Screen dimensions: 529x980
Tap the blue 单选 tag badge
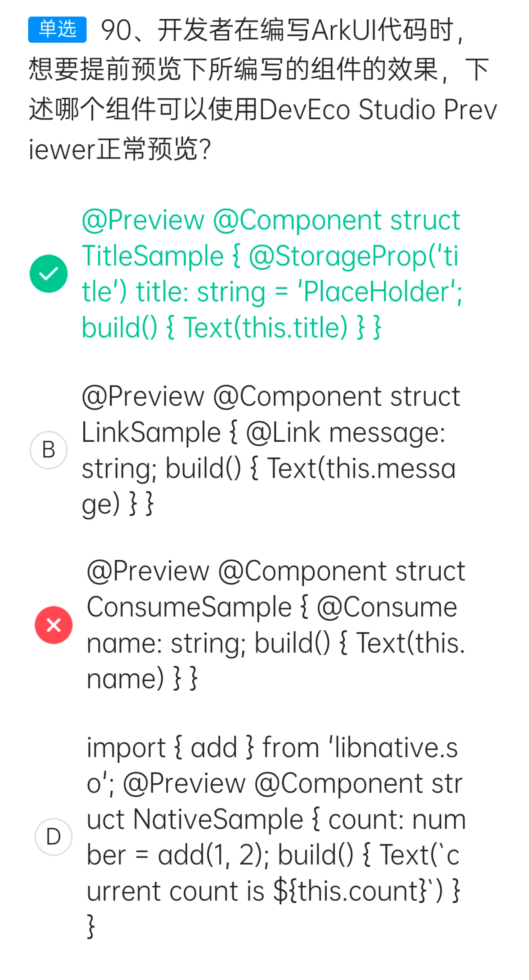(57, 29)
